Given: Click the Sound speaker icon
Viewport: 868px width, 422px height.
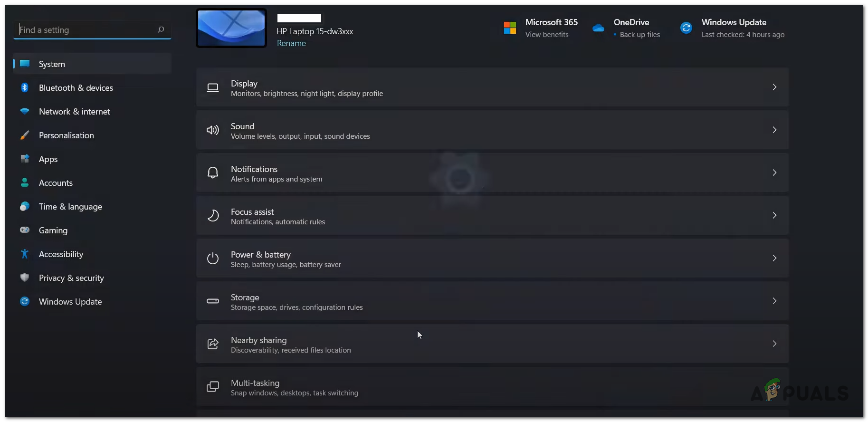Looking at the screenshot, I should [213, 130].
